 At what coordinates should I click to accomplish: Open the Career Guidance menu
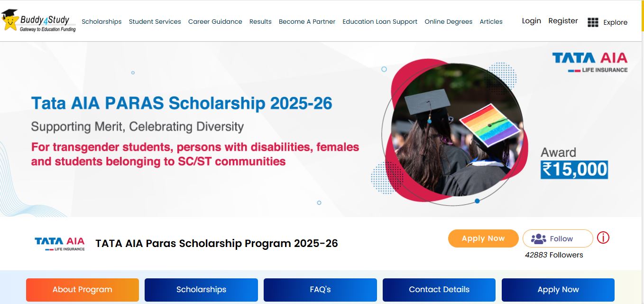click(x=215, y=21)
